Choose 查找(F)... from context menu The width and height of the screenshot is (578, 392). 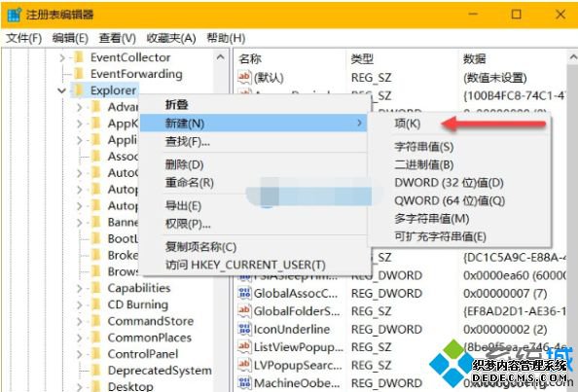click(x=254, y=141)
